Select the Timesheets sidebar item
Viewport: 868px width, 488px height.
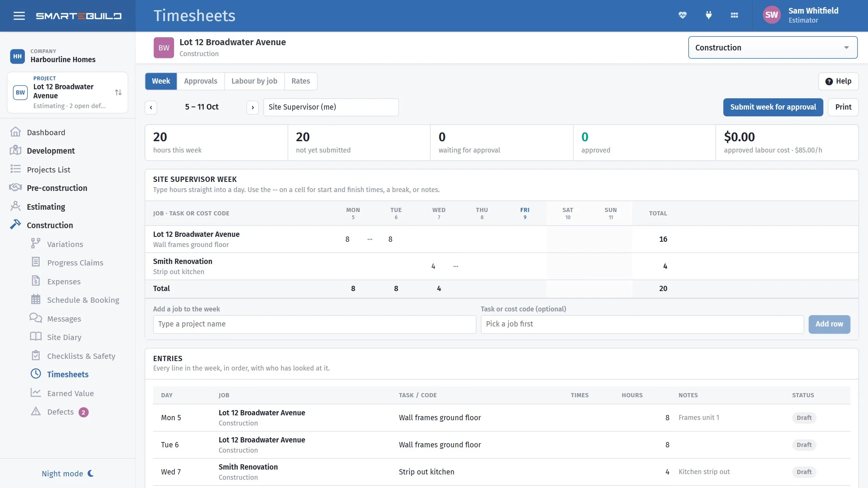pos(68,374)
